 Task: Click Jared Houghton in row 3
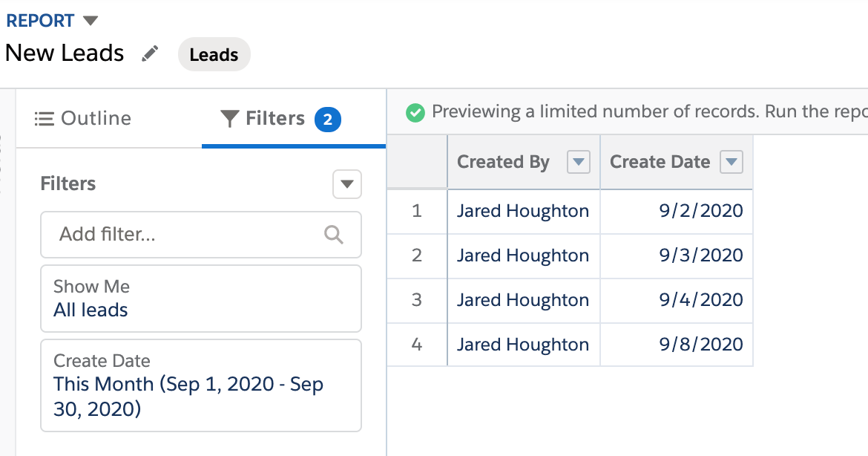(x=523, y=300)
